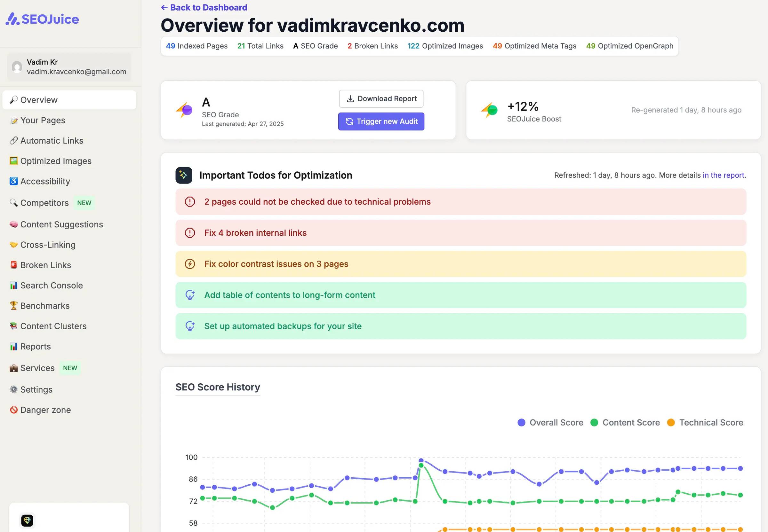Click the sparkle icon beside Important Todos

coord(183,175)
